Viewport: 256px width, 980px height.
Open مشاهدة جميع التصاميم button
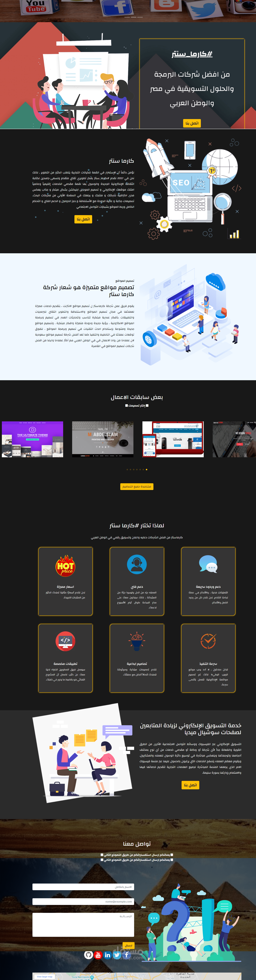tap(137, 487)
